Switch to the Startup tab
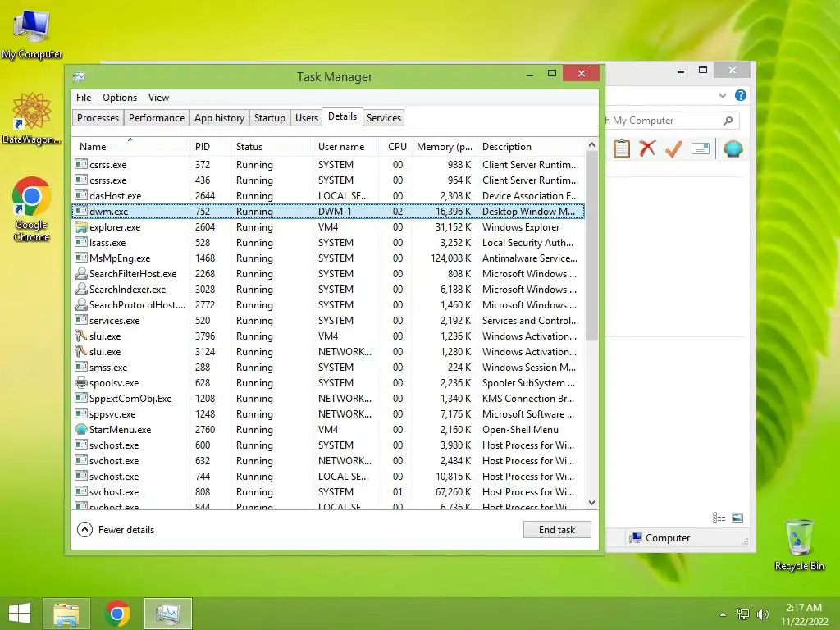 tap(269, 118)
